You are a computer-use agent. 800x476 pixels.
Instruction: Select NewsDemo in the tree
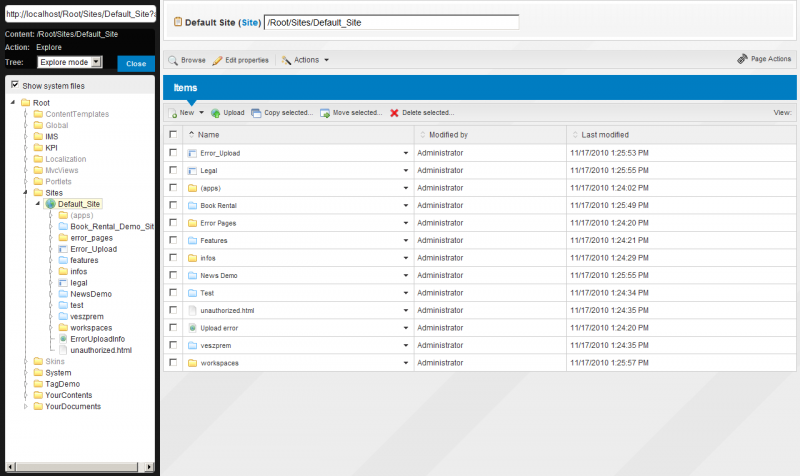coord(91,294)
